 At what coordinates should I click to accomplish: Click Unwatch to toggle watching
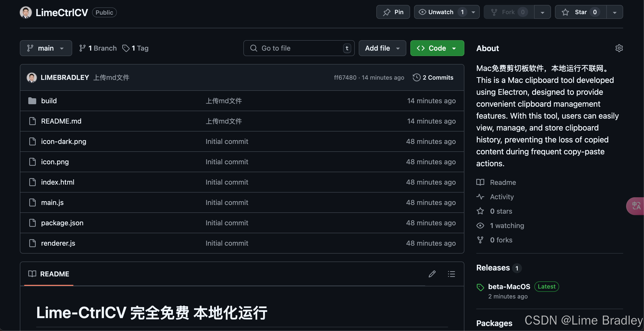click(441, 12)
